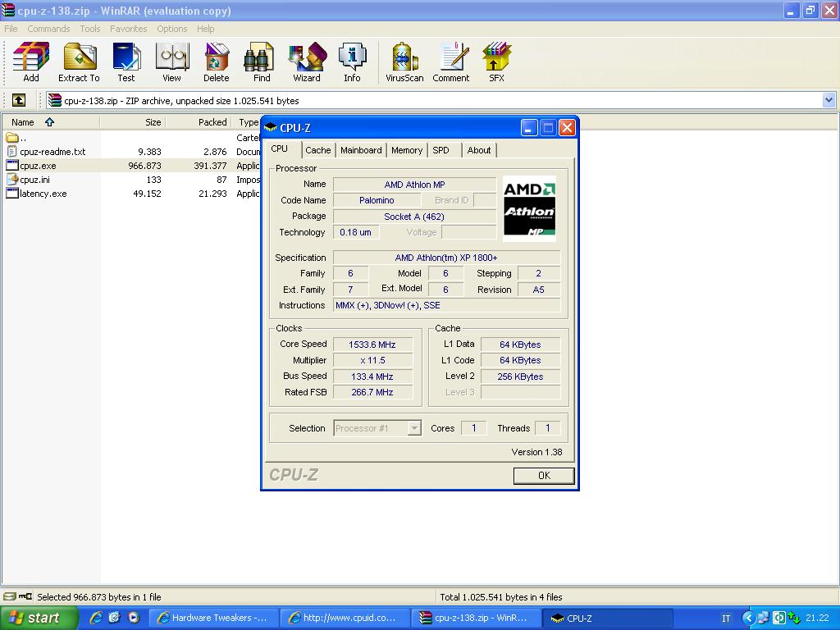Select the latency.exe file icon

12,194
